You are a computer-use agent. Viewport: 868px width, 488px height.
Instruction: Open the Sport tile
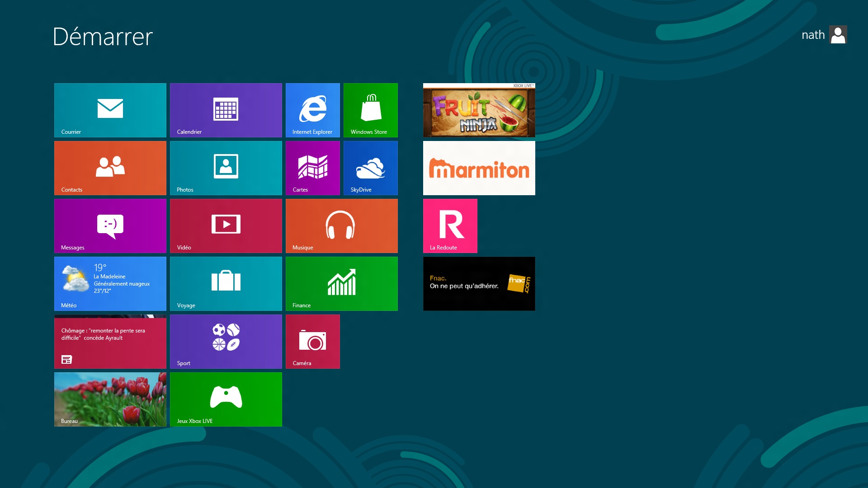[x=226, y=342]
